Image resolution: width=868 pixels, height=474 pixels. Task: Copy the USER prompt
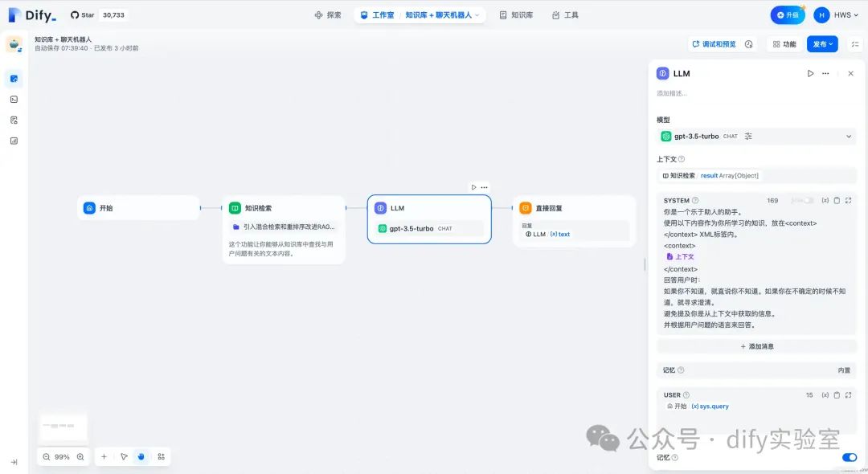click(837, 395)
